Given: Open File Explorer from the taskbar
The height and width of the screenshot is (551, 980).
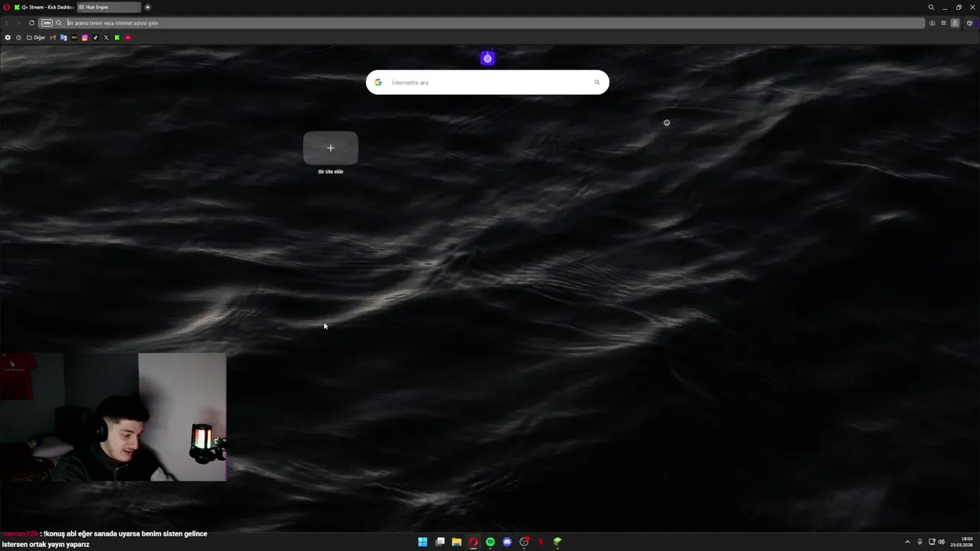Looking at the screenshot, I should point(456,542).
